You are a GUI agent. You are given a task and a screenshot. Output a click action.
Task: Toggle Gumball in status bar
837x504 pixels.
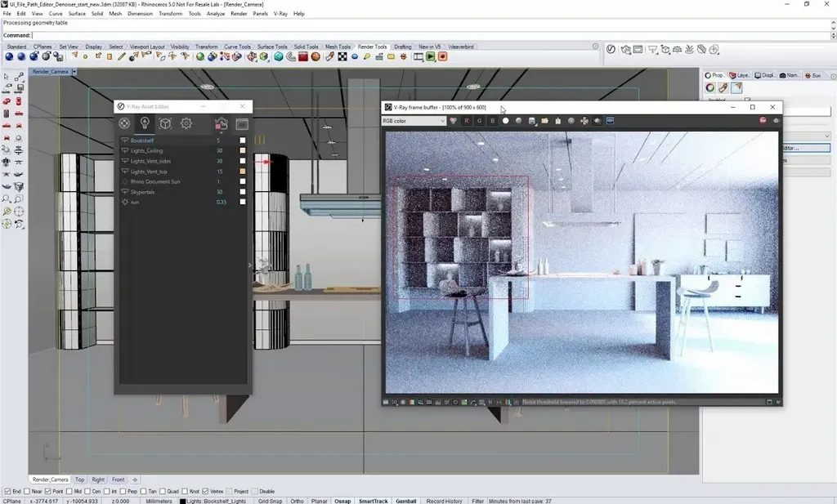(405, 501)
